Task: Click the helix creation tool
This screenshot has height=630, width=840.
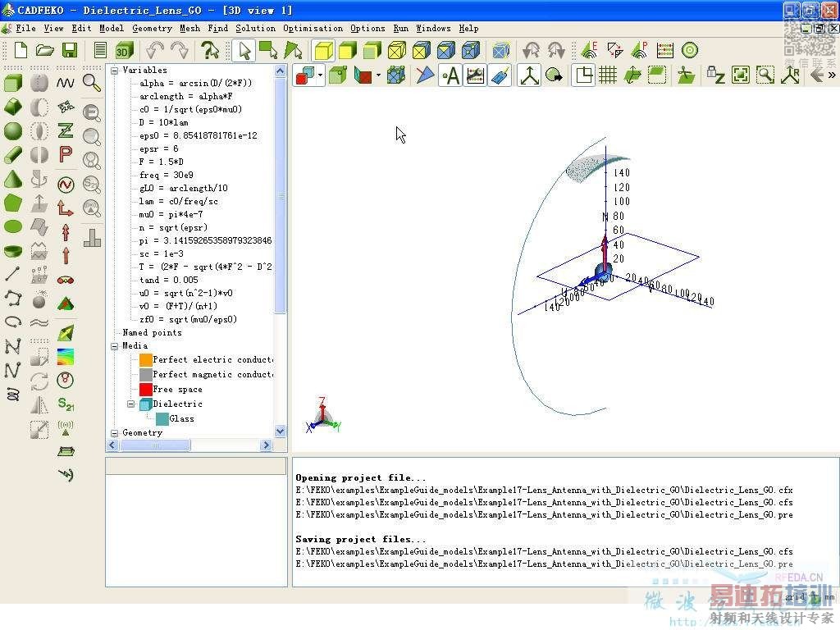Action: coord(13,394)
